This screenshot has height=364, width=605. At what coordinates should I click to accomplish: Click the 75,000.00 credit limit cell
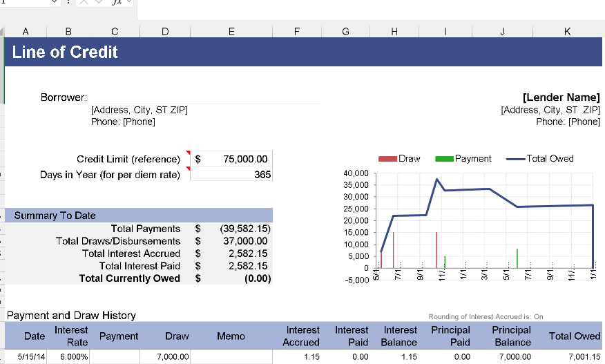pos(231,159)
